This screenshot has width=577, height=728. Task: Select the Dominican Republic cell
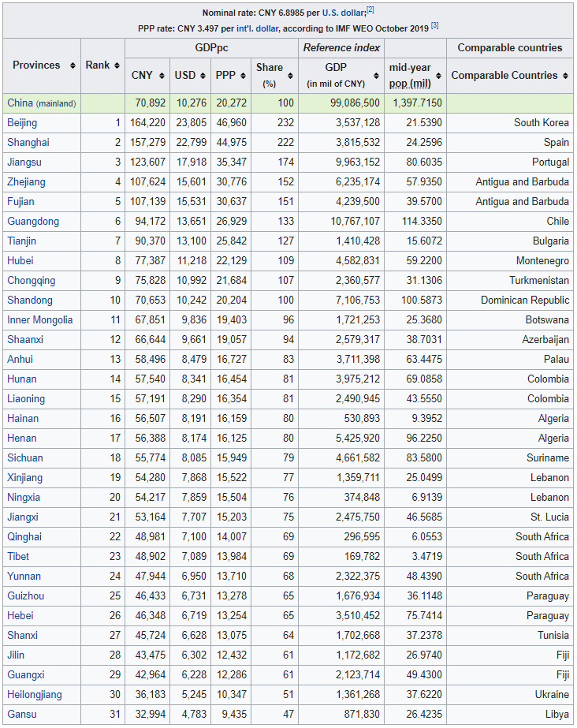(x=510, y=301)
